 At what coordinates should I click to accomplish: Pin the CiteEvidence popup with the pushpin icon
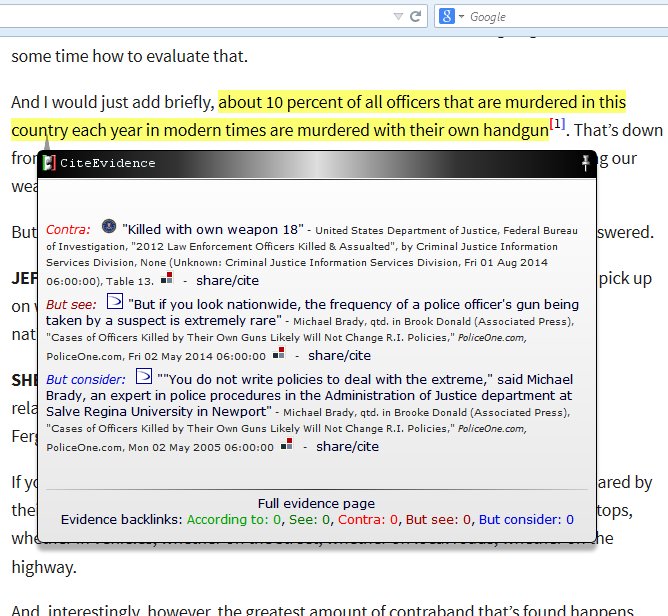[586, 163]
